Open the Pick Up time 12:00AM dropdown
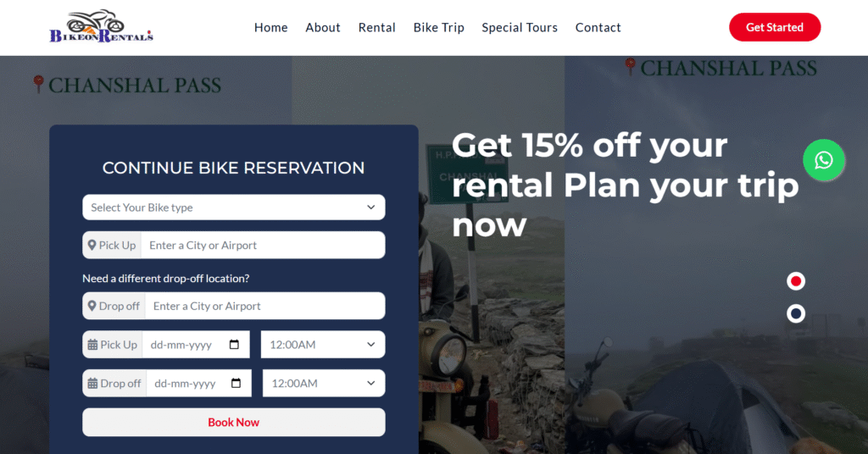This screenshot has width=868, height=454. click(x=323, y=345)
